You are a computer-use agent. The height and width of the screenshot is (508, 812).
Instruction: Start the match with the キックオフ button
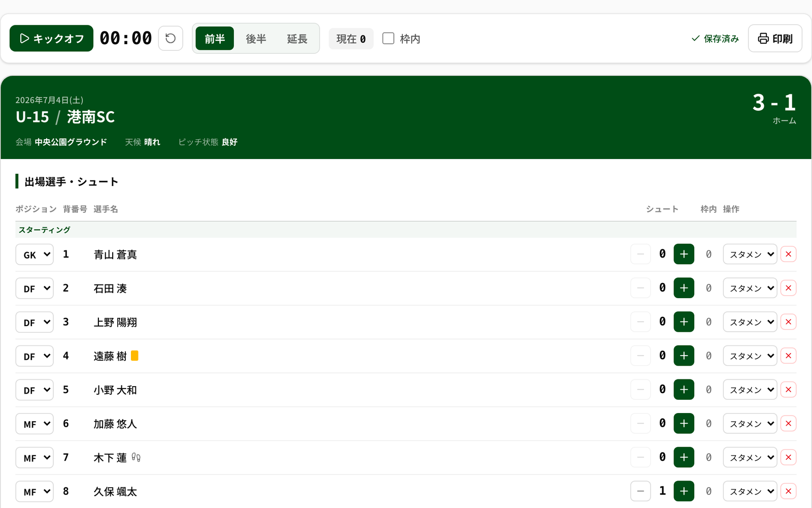point(51,39)
